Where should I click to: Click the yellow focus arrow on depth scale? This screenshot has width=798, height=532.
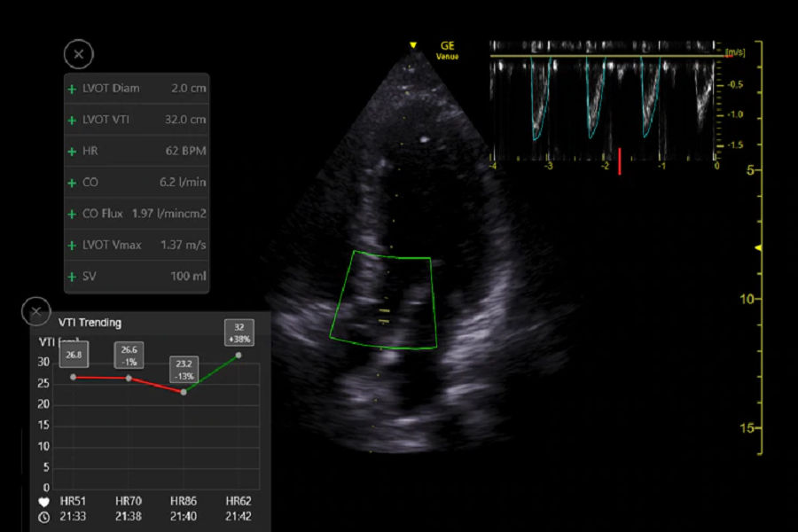(x=757, y=249)
